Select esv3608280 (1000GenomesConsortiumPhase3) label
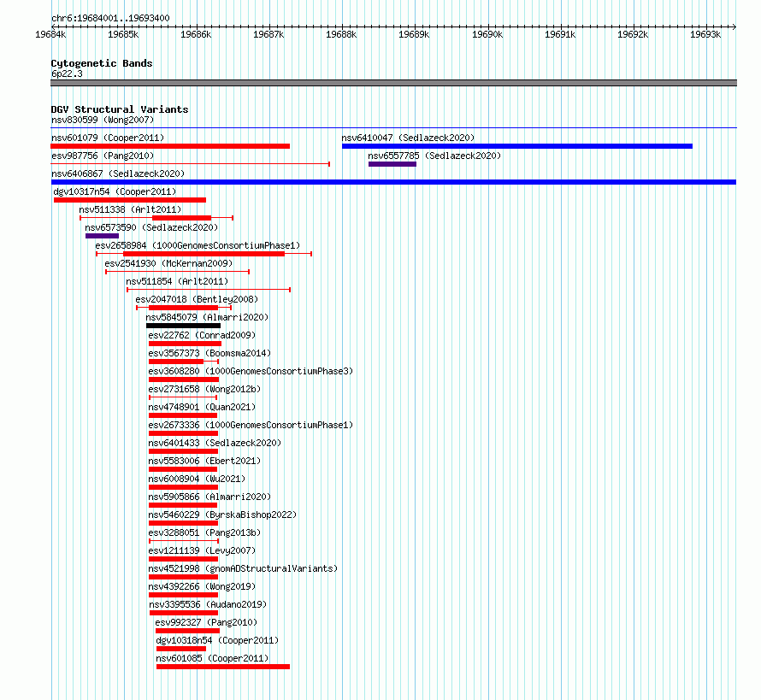Image resolution: width=761 pixels, height=700 pixels. click(251, 371)
